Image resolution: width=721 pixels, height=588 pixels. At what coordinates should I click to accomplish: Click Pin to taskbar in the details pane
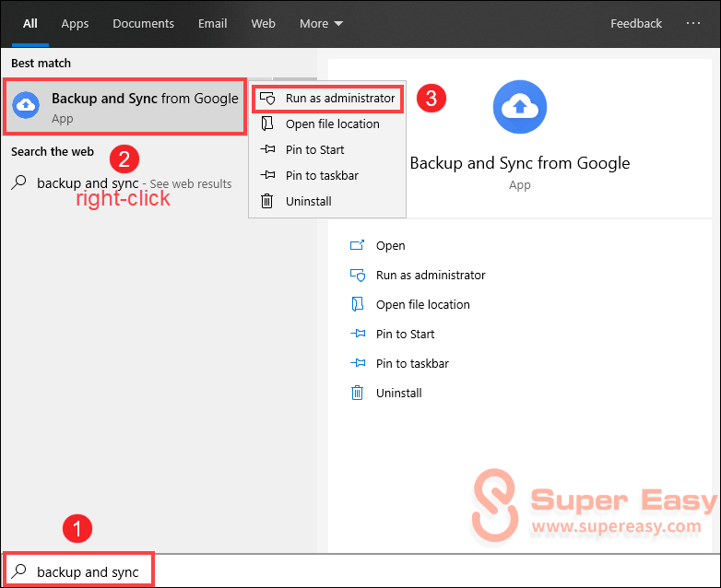(412, 363)
